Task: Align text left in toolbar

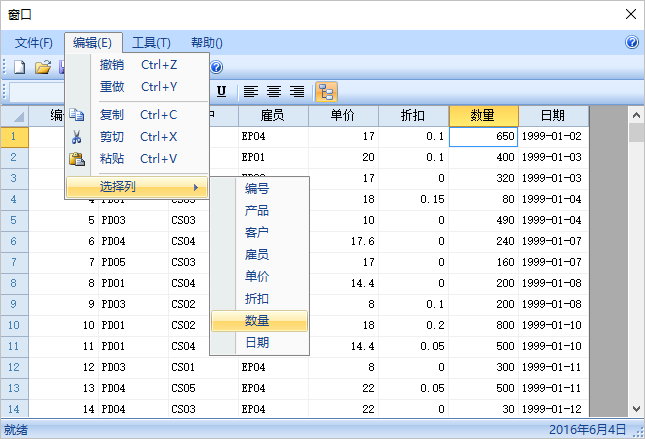Action: pyautogui.click(x=251, y=92)
